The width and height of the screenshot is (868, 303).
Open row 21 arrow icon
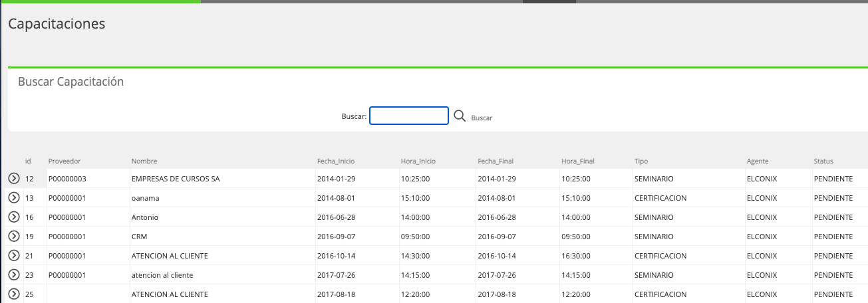point(14,256)
